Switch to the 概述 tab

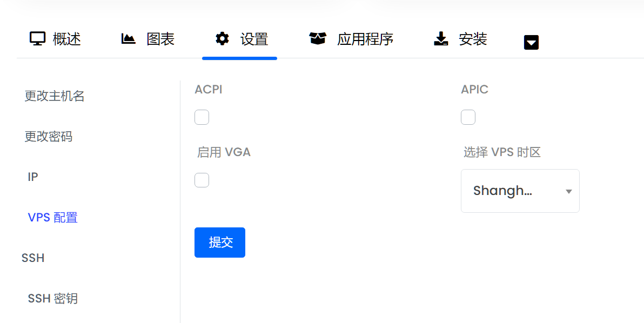(66, 39)
